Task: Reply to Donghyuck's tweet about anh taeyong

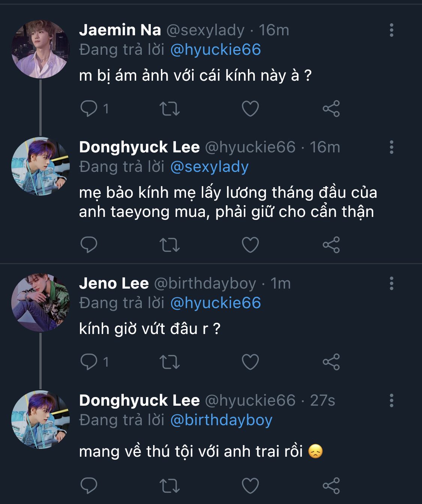Action: [89, 245]
